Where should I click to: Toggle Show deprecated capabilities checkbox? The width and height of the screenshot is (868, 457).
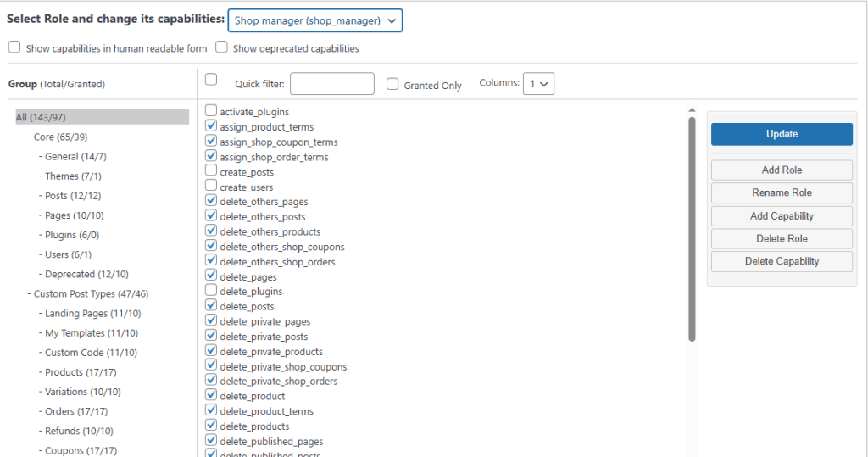(221, 47)
